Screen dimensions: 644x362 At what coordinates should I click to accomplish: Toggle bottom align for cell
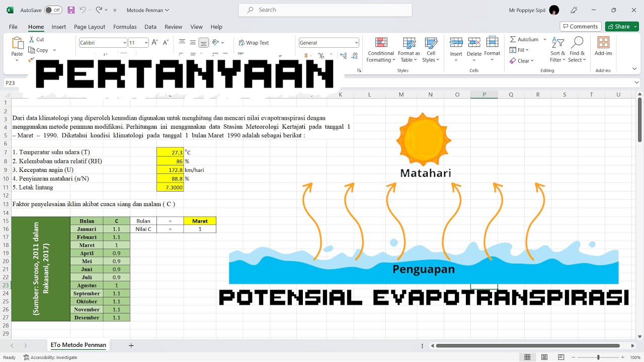click(203, 43)
